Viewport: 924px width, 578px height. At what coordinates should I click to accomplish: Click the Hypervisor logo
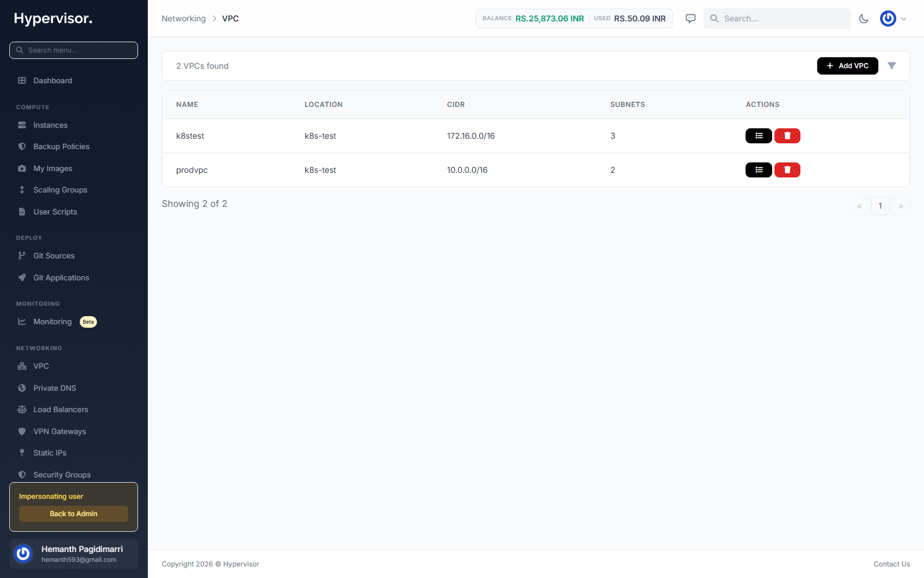pos(53,18)
